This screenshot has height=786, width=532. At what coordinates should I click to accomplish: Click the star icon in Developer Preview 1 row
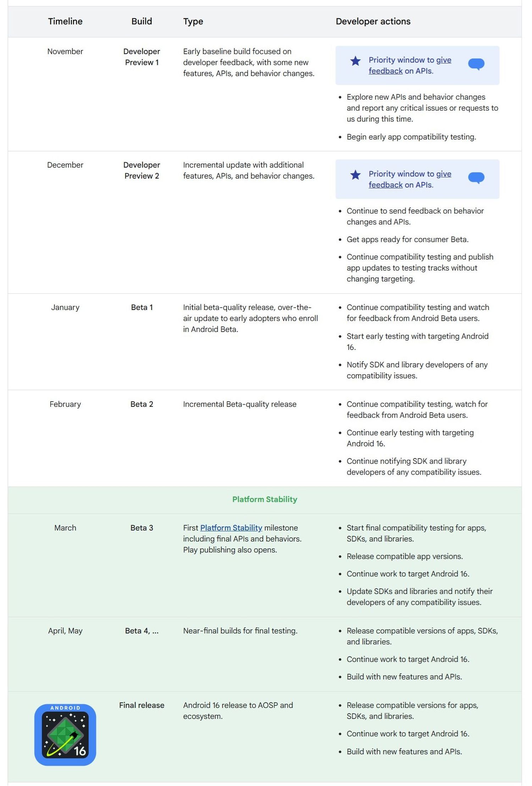355,61
